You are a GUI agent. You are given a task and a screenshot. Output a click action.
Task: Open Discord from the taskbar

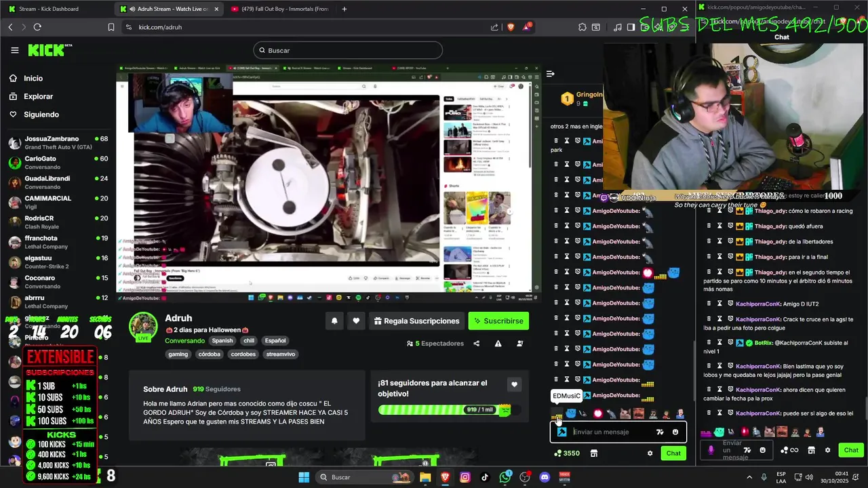point(545,477)
